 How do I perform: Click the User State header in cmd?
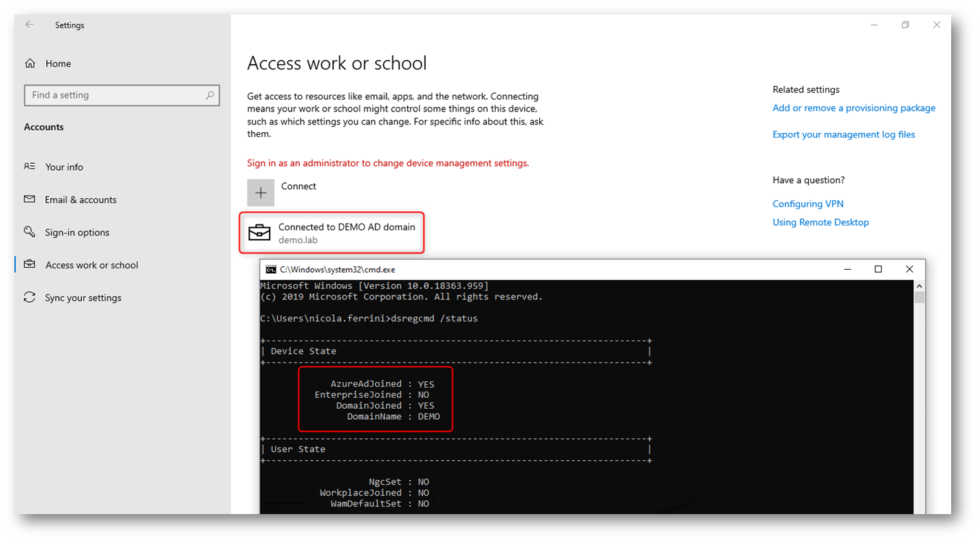(x=298, y=449)
